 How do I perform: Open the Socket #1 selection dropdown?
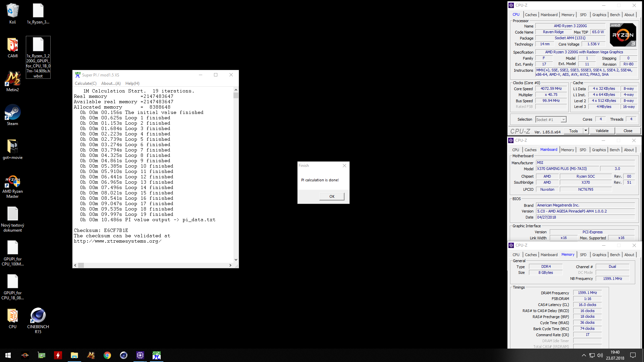[551, 120]
